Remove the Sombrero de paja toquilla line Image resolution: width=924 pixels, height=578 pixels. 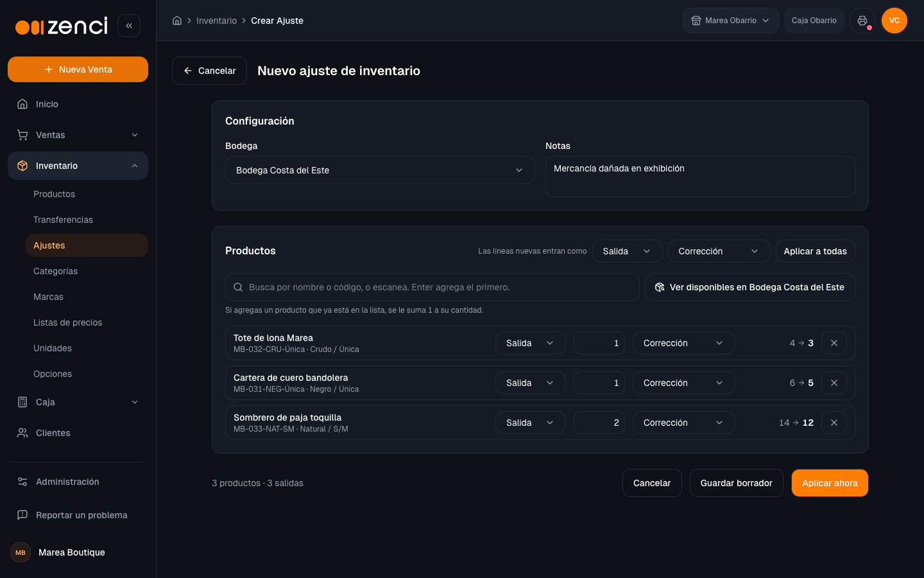tap(834, 423)
